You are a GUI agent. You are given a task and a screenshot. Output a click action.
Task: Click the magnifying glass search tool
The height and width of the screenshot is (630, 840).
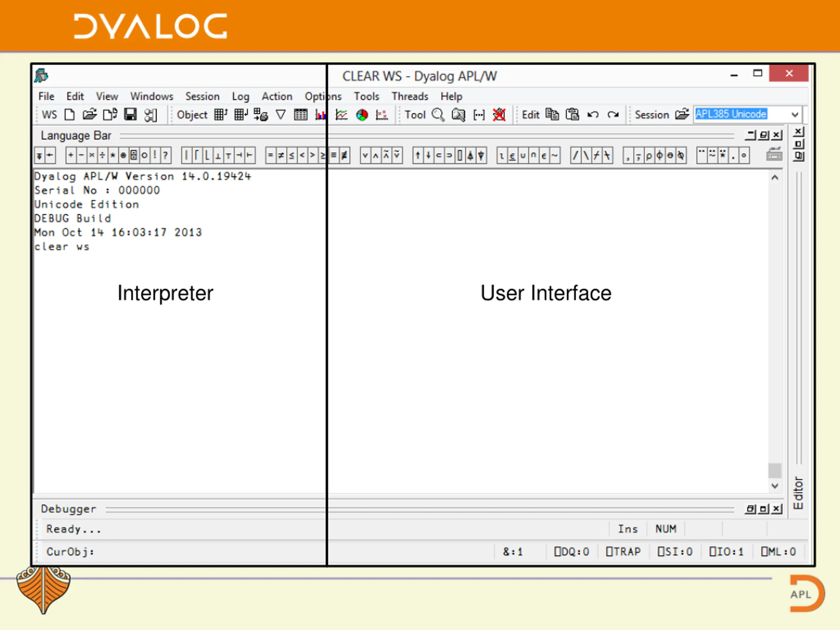(x=438, y=115)
